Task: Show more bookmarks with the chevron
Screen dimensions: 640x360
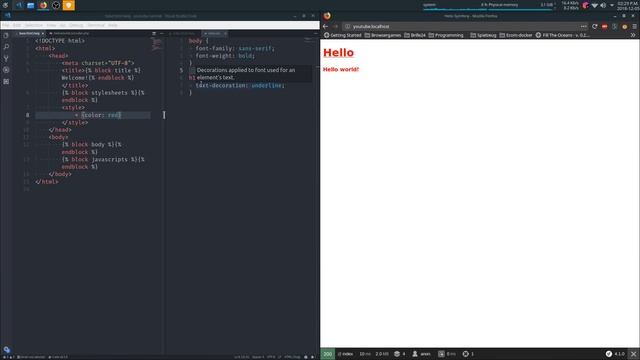Action: tap(633, 35)
